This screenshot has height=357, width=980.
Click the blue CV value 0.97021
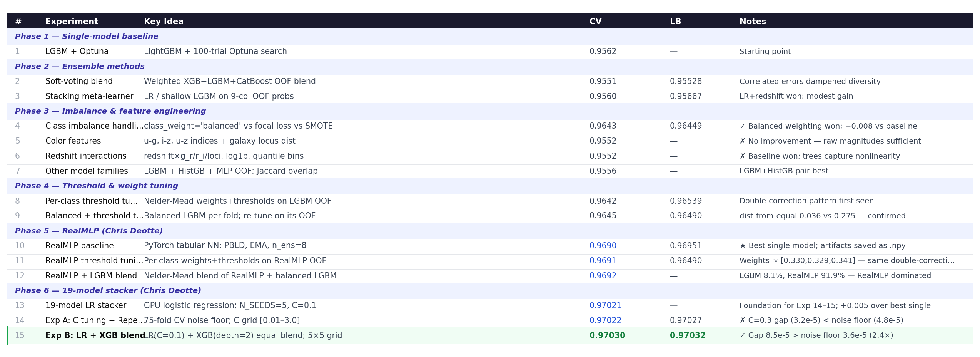coord(605,306)
